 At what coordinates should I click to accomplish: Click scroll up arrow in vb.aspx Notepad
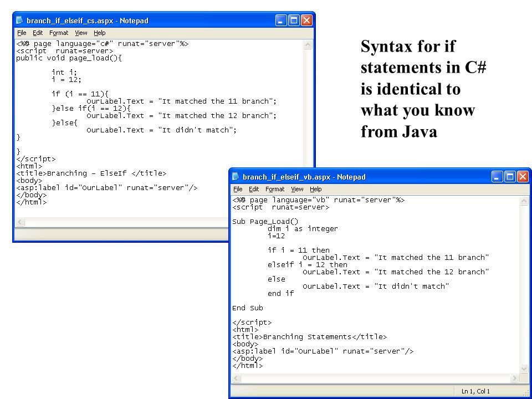[524, 201]
